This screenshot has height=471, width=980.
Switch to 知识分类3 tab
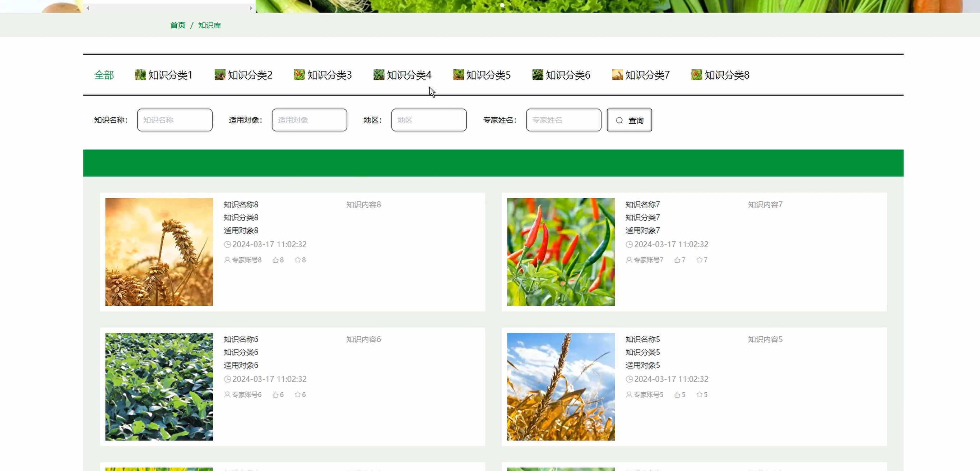coord(322,75)
